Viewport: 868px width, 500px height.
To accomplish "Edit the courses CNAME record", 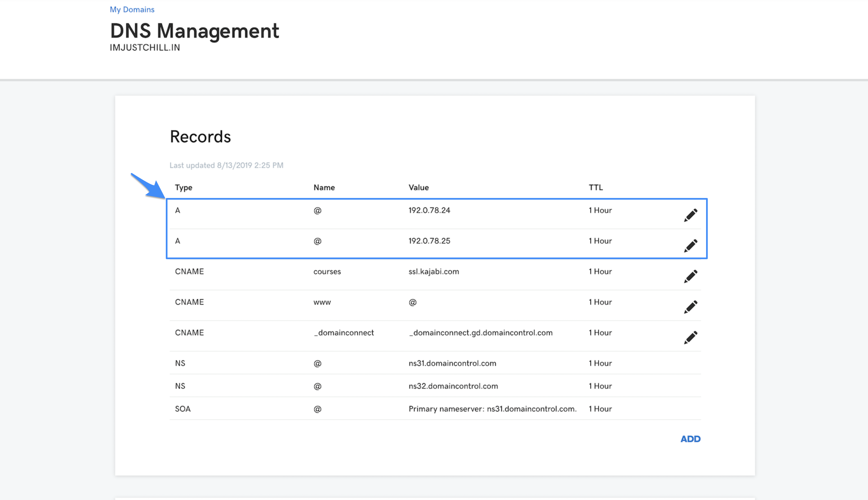I will 691,276.
